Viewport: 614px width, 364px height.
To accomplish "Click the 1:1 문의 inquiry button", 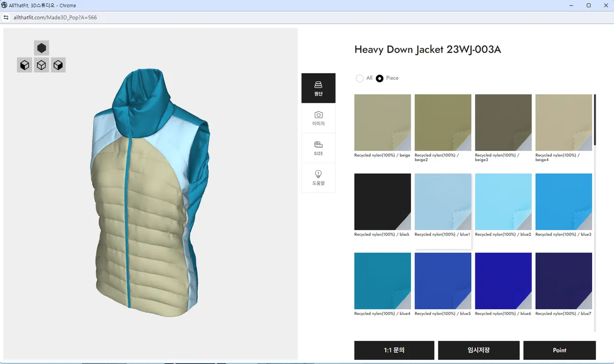I will pyautogui.click(x=394, y=350).
